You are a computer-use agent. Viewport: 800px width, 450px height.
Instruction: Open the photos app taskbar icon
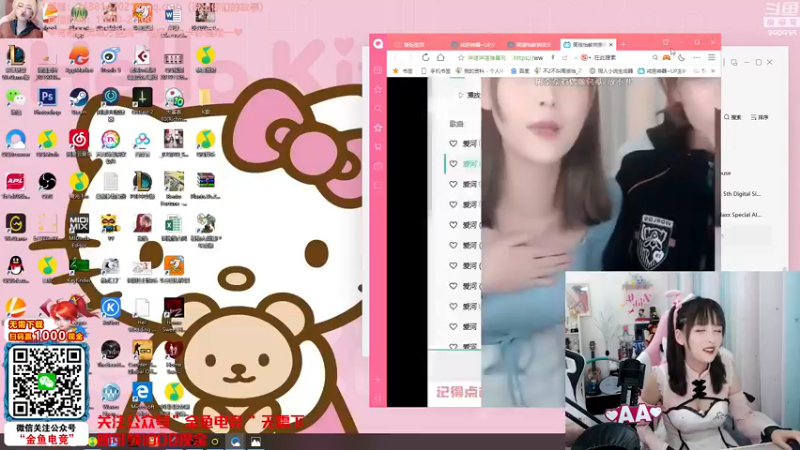256,442
